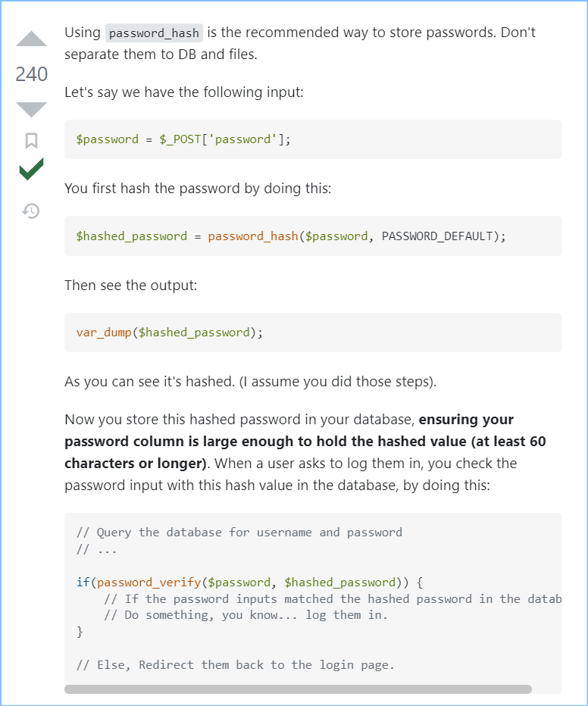Screen dimensions: 588x706
Task: Click the vote count 240
Action: [x=31, y=74]
